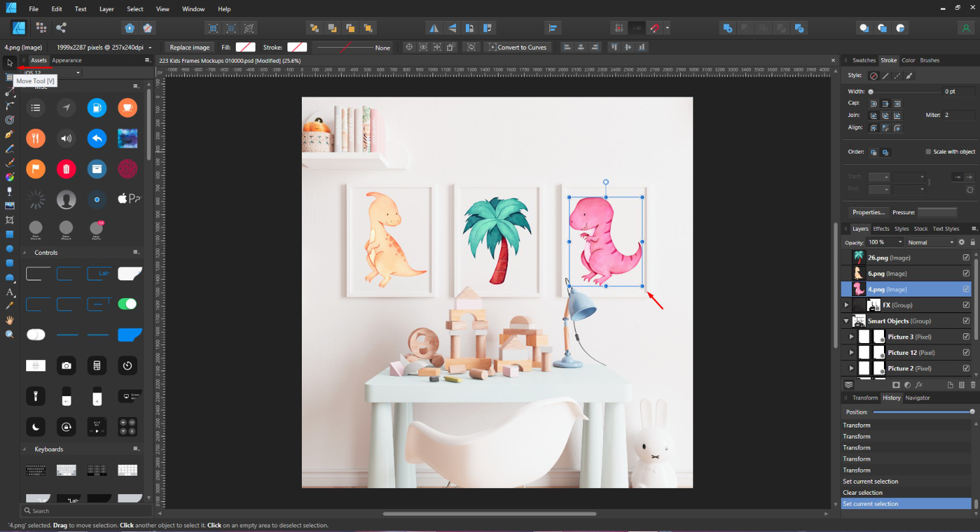
Task: Click the stroke Properties... button
Action: tap(868, 212)
